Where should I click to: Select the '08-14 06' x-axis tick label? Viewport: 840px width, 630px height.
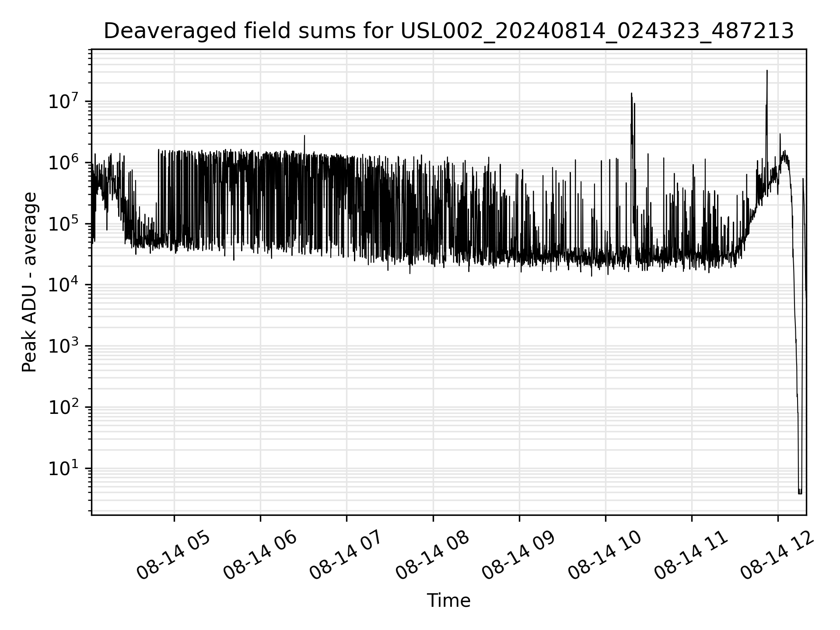tap(260, 556)
